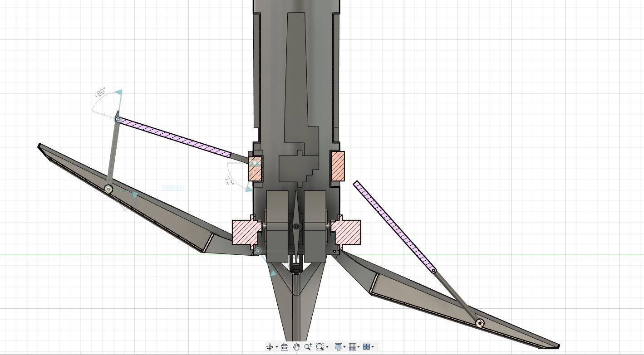Click the -80° angle dimension label
The image size is (644, 355).
tap(101, 92)
